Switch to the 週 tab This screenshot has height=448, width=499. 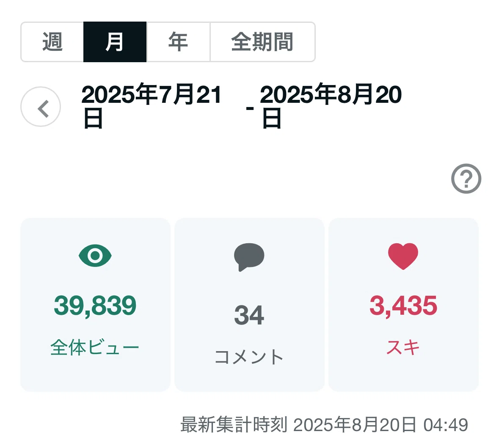pos(52,42)
